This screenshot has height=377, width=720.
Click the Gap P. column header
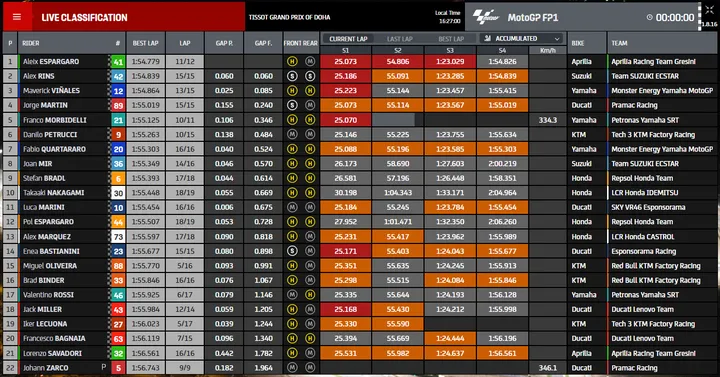click(x=224, y=43)
